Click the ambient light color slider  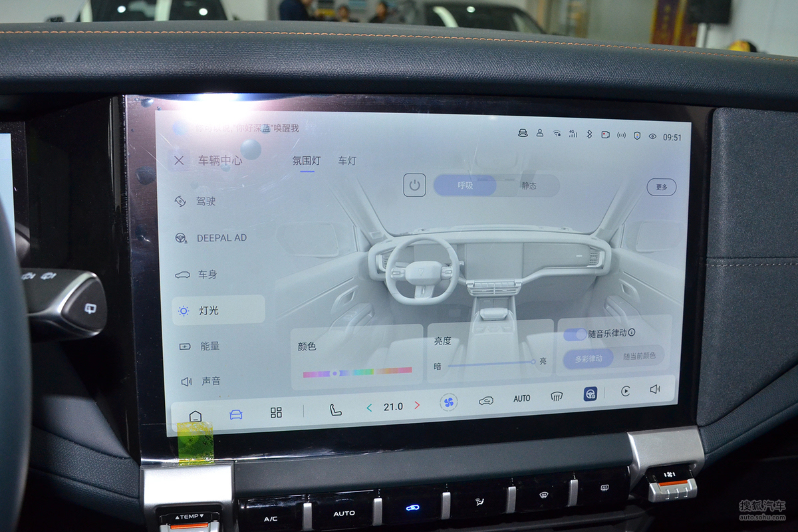tap(357, 372)
